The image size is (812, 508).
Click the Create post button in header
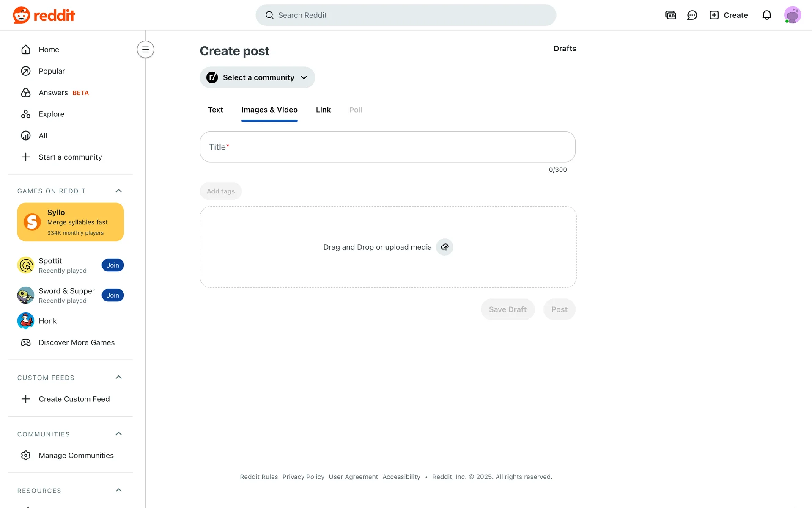pyautogui.click(x=729, y=15)
